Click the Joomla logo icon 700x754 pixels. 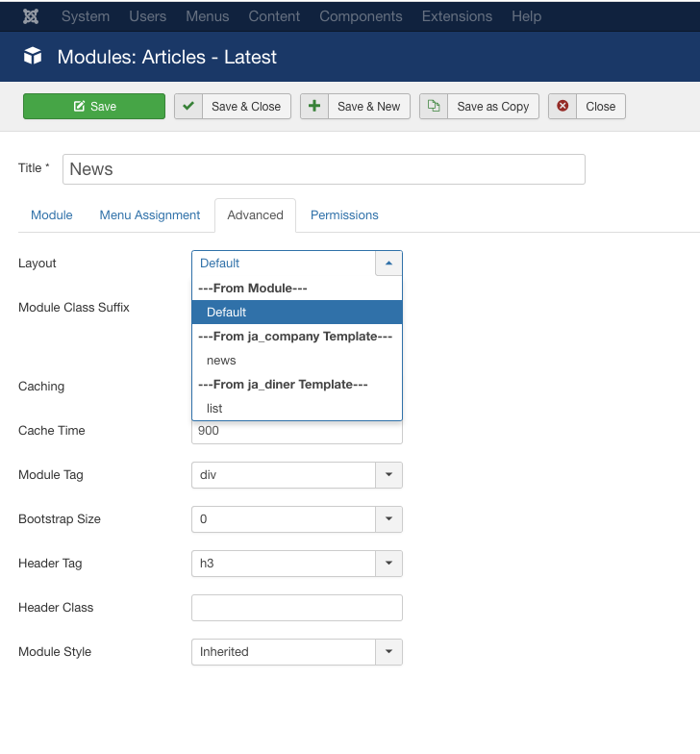31,16
